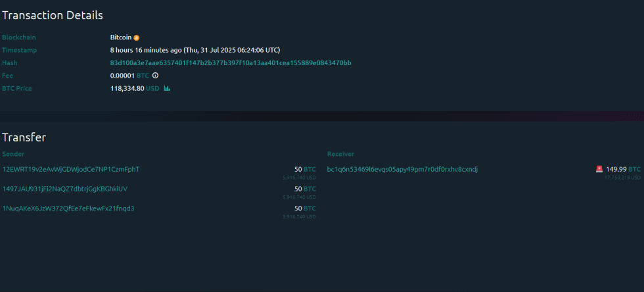The height and width of the screenshot is (292, 644).
Task: Click the Transaction Details heading
Action: (x=52, y=15)
